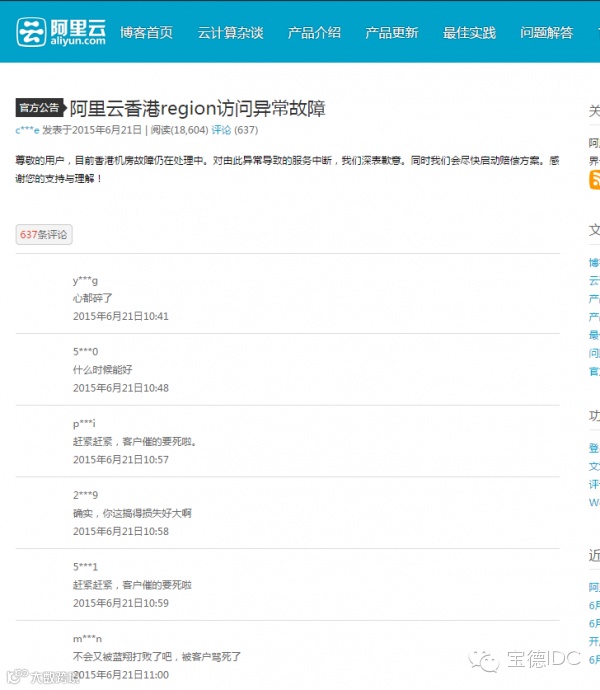Open the 博客首页 nav item
This screenshot has width=600, height=690.
click(x=146, y=33)
